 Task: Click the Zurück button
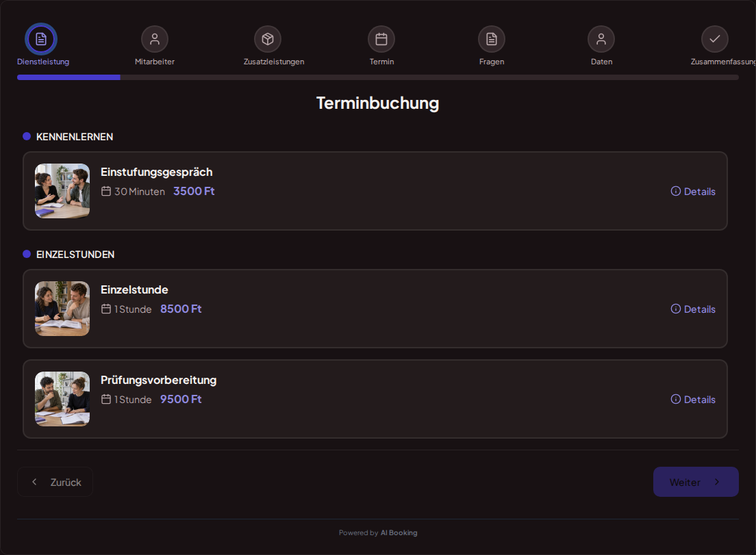(x=55, y=482)
